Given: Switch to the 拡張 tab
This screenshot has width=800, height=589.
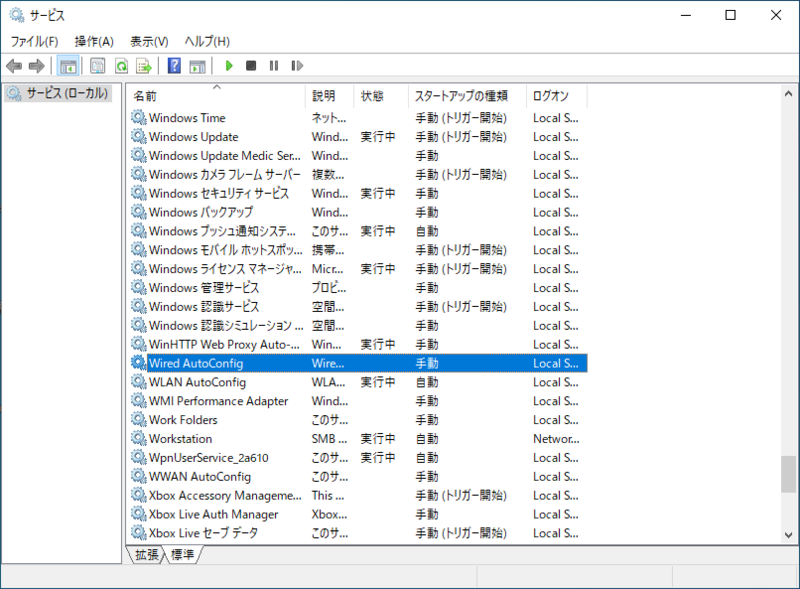Looking at the screenshot, I should (146, 554).
